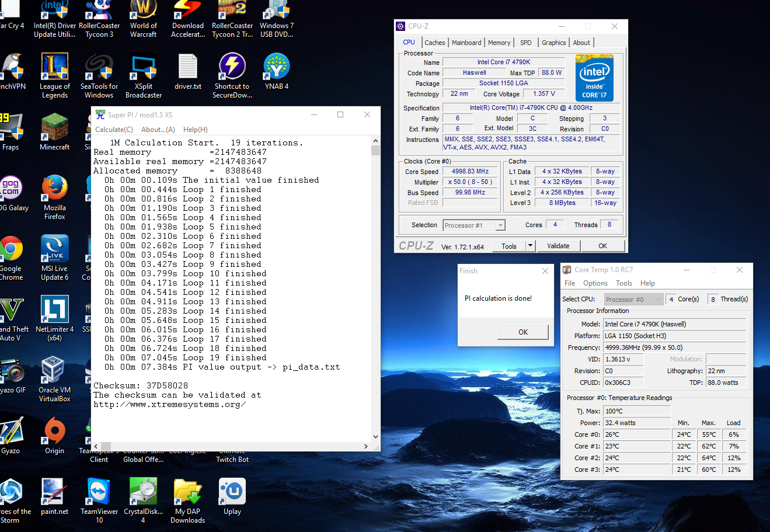
Task: Click Core #0 temperature reading 26°C
Action: pos(637,434)
